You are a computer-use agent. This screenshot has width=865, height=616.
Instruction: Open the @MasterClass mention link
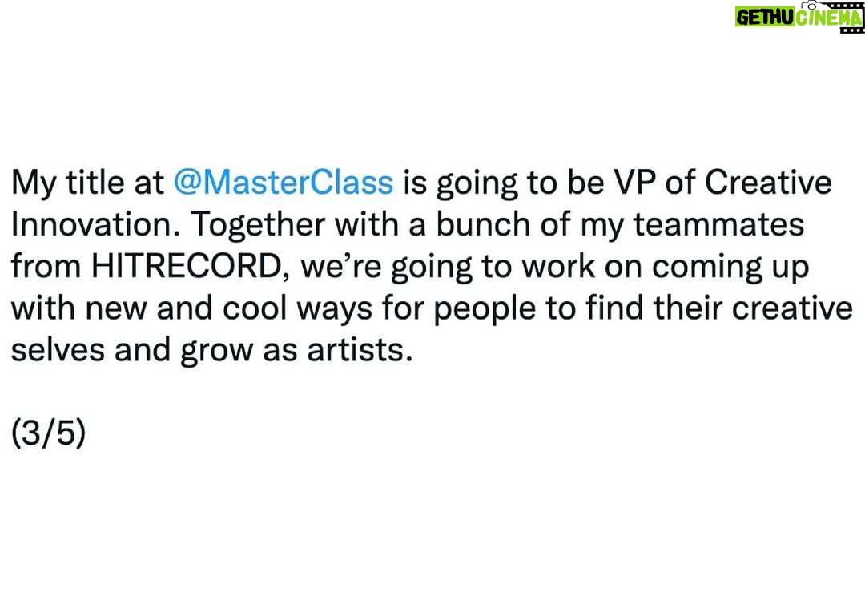click(x=284, y=183)
